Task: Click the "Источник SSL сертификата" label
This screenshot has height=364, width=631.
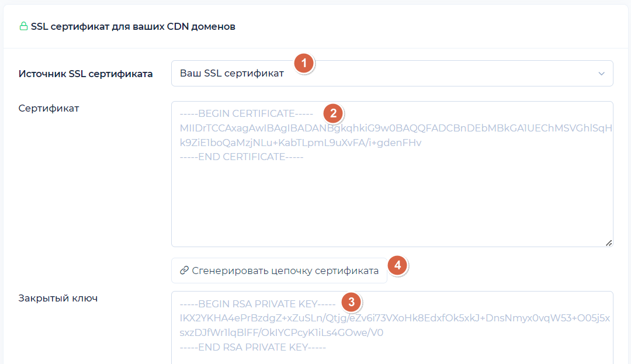Action: [85, 74]
